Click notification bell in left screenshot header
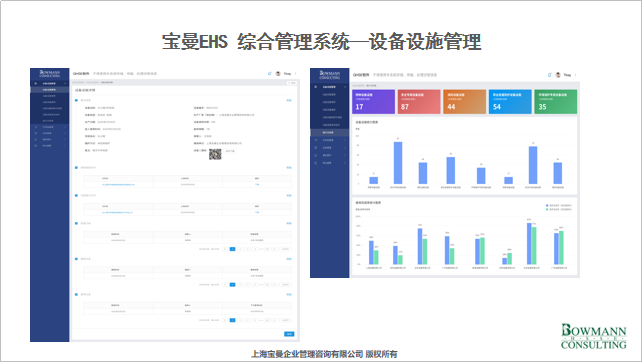This screenshot has width=643, height=362. [269, 74]
